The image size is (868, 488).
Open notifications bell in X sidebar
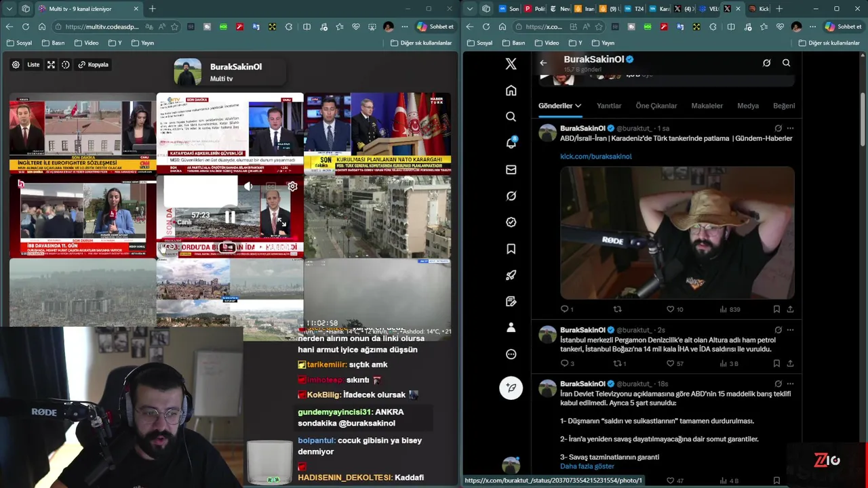(x=511, y=142)
